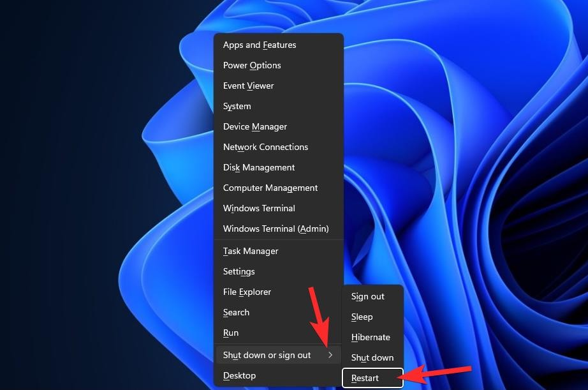The height and width of the screenshot is (390, 588).
Task: Open the Run dialog entry
Action: [231, 333]
